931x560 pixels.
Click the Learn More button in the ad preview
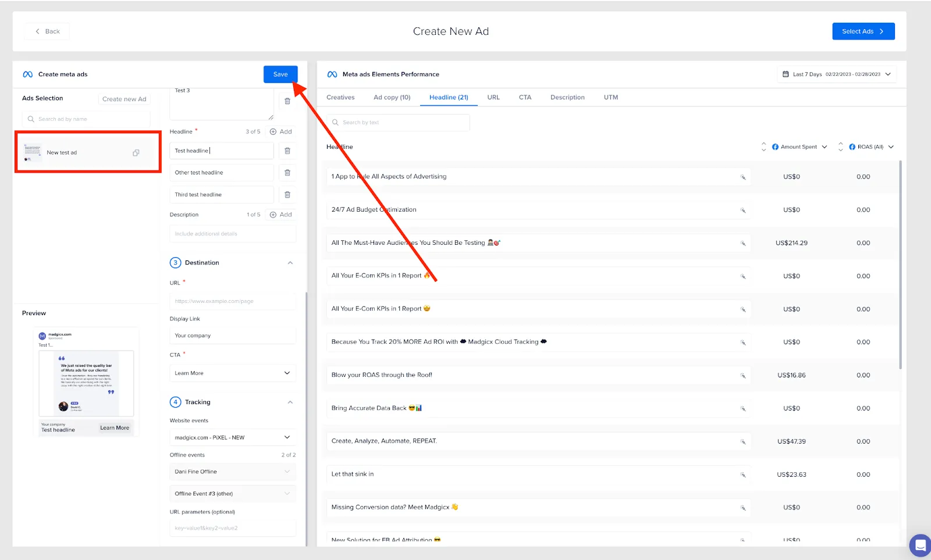(x=115, y=428)
